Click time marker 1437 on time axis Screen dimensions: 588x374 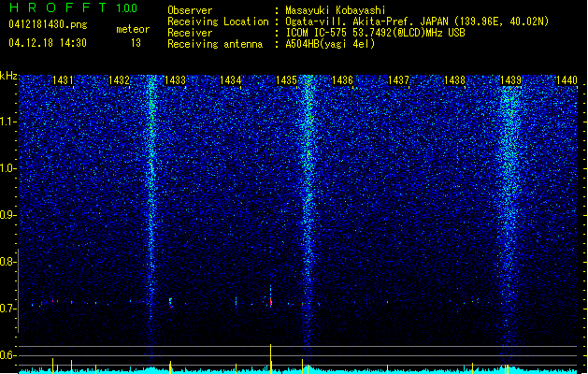pos(398,79)
